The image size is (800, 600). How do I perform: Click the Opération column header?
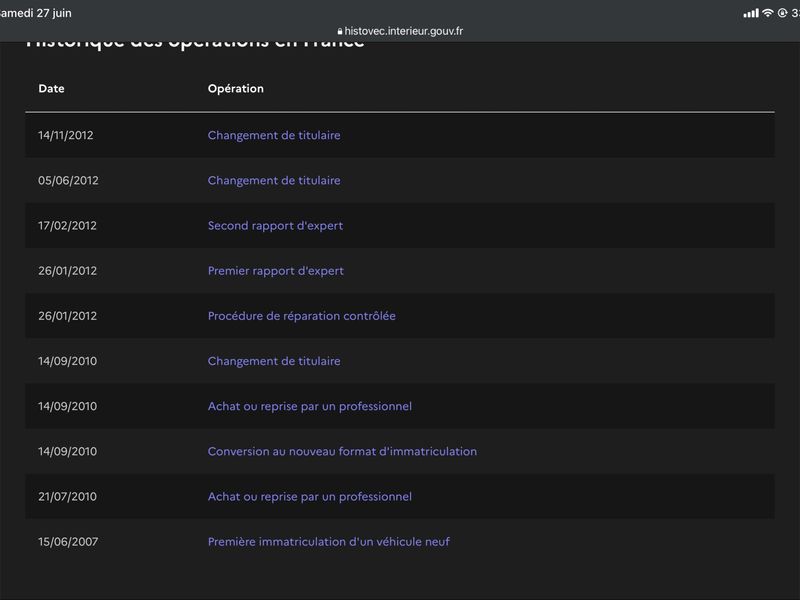(236, 88)
